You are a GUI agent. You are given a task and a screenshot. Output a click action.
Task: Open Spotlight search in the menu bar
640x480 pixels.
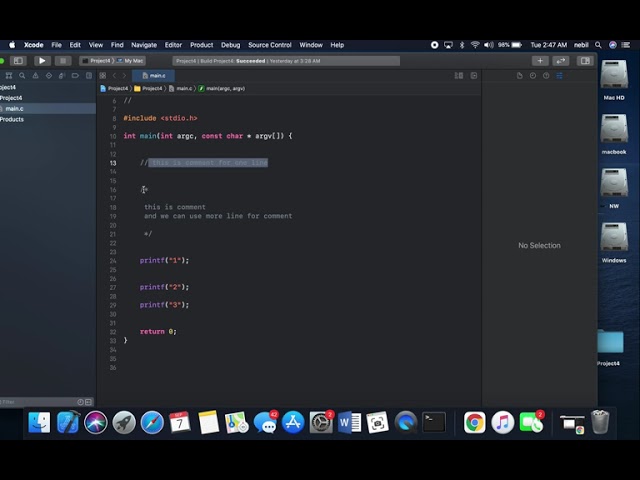pos(598,45)
